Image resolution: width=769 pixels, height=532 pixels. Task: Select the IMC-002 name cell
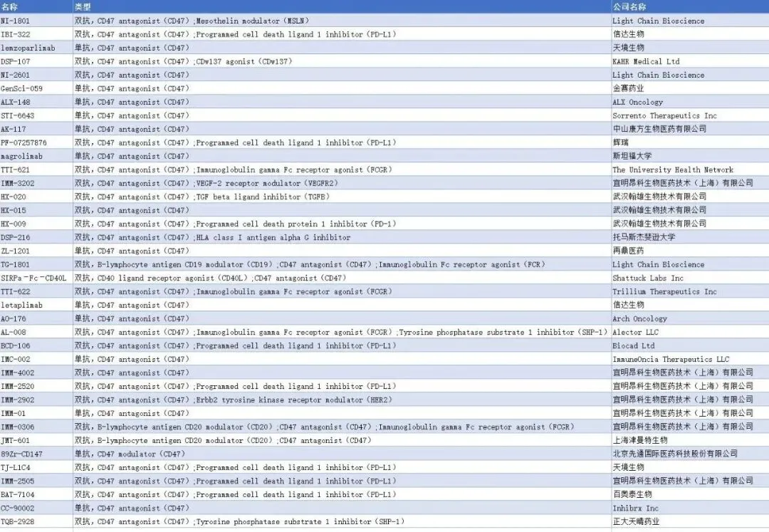[36, 360]
